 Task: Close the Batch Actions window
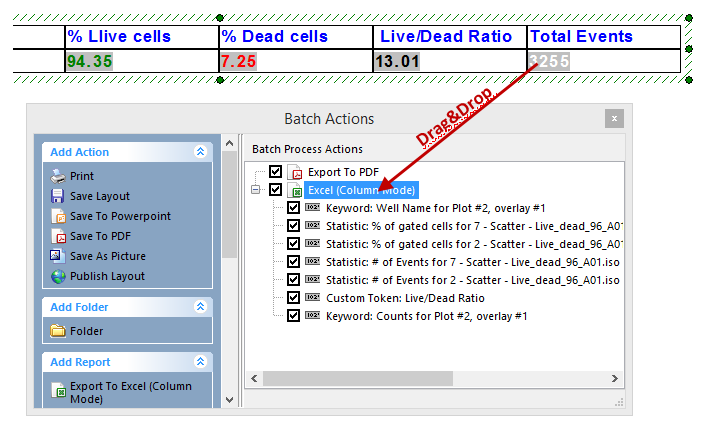click(614, 119)
